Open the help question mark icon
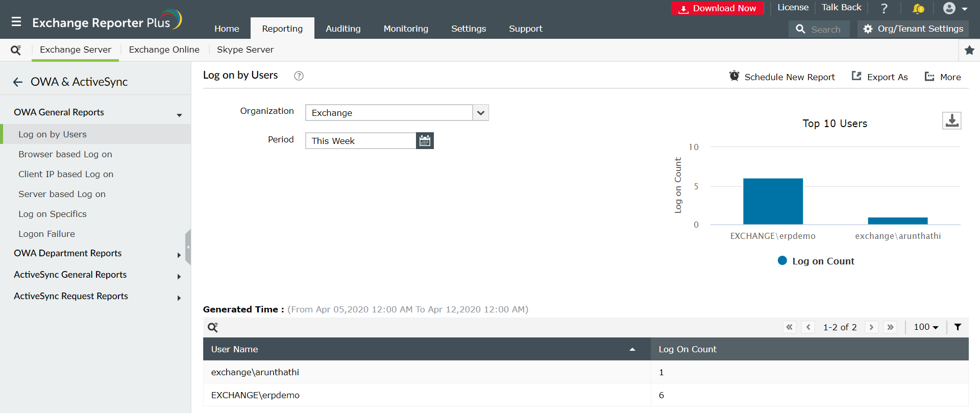Image resolution: width=980 pixels, height=413 pixels. pos(885,8)
